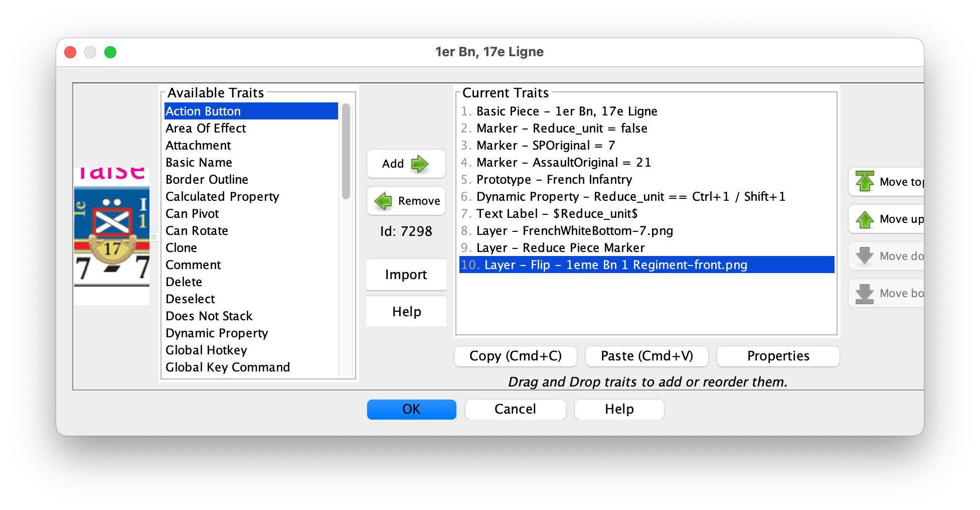980x510 pixels.
Task: Open Properties for the selected trait
Action: (778, 356)
